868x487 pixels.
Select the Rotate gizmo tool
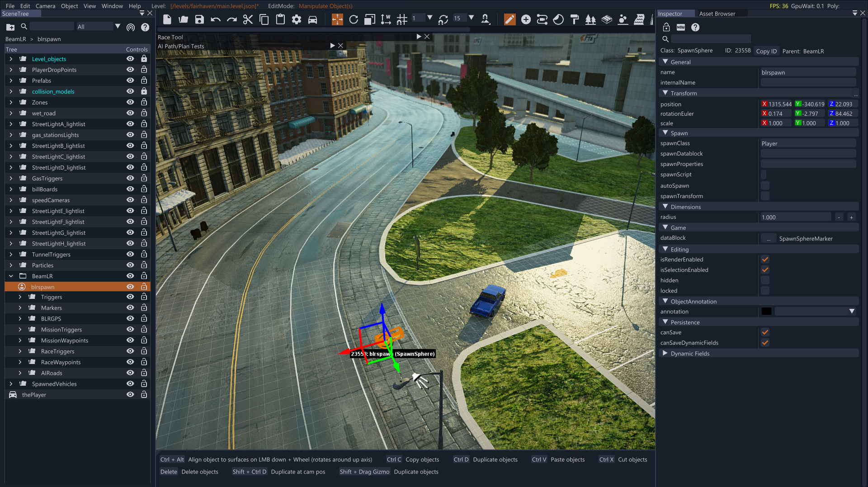coord(354,19)
